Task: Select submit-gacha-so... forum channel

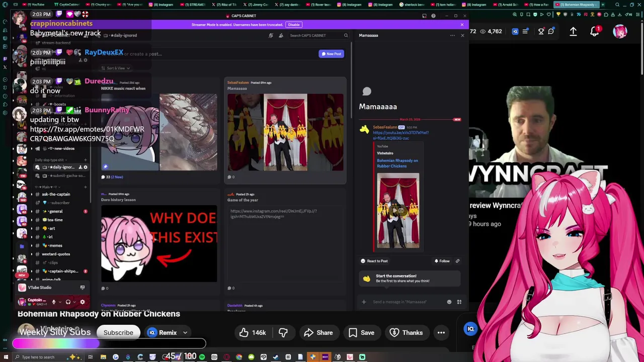Action: (x=60, y=175)
